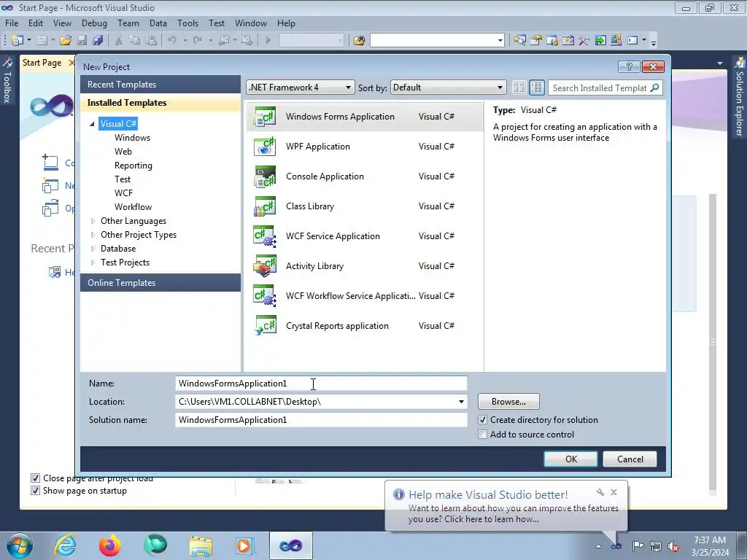Select the Class Library template icon
The width and height of the screenshot is (747, 560).
click(265, 206)
